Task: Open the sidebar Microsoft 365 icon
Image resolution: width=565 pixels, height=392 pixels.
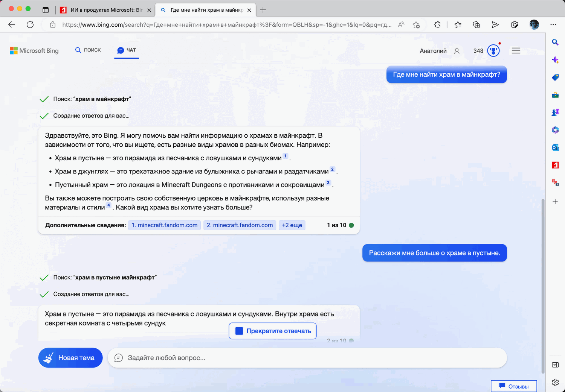Action: tap(555, 130)
